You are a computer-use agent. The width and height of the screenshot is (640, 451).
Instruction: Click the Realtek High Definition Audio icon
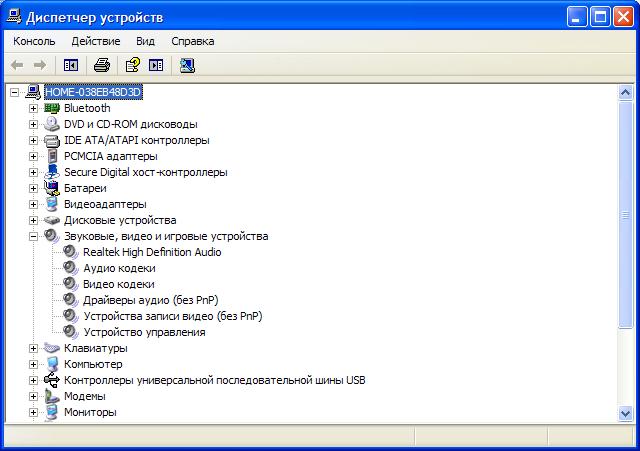[x=71, y=252]
